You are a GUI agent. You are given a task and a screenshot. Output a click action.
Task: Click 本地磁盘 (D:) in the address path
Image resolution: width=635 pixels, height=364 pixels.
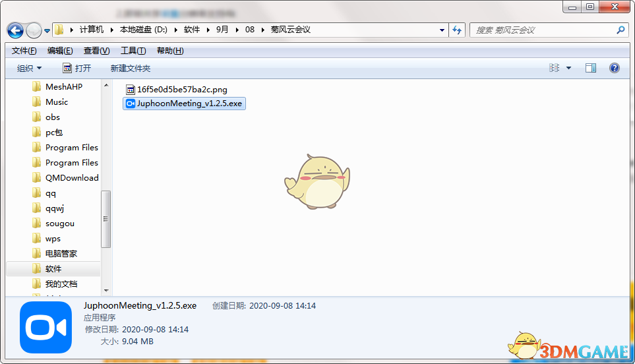(x=144, y=30)
